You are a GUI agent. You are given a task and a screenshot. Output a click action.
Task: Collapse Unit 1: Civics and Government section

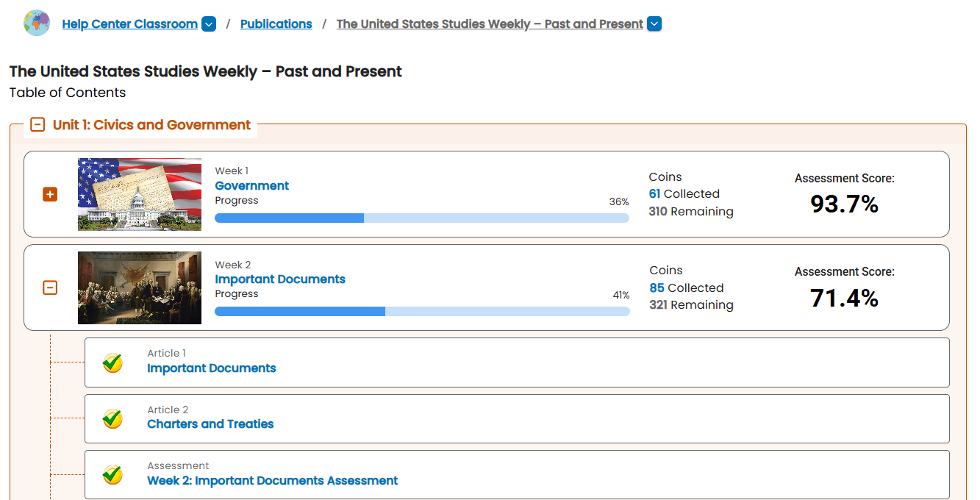37,125
